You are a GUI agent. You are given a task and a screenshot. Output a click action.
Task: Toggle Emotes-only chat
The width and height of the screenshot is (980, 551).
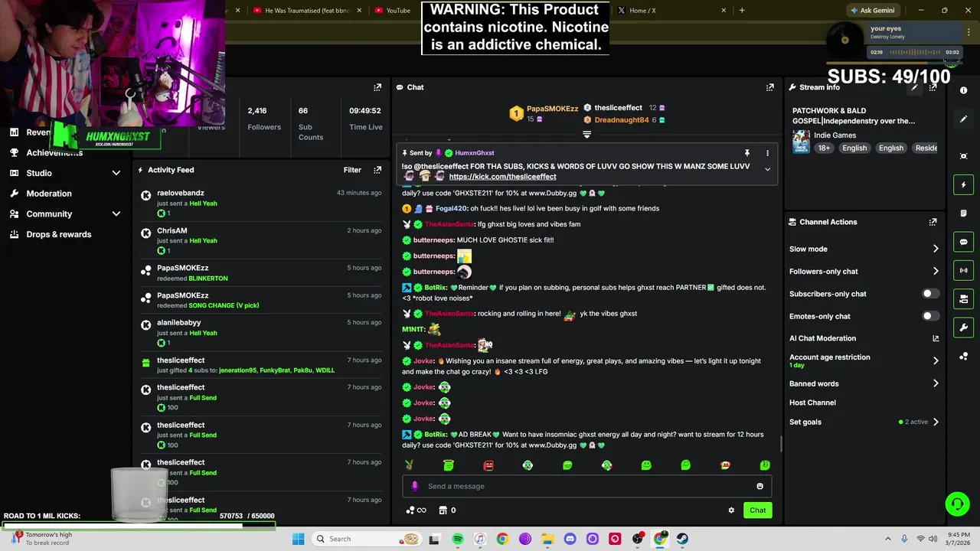929,316
